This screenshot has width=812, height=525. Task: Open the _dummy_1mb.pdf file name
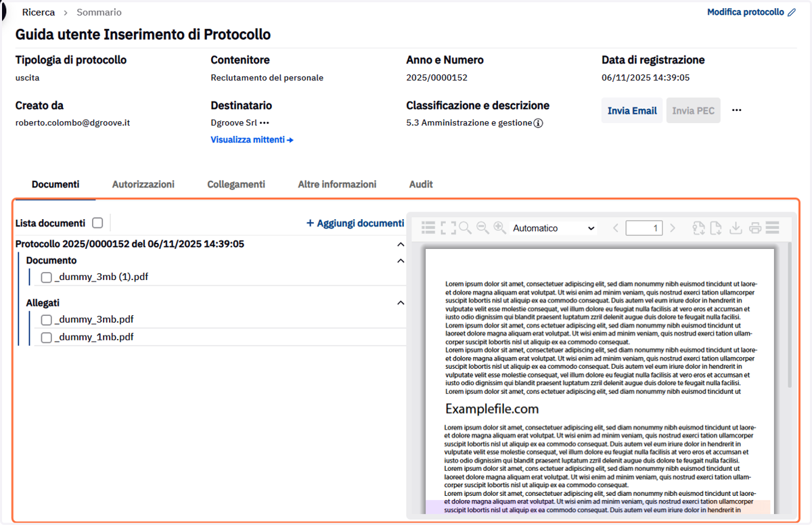(94, 338)
